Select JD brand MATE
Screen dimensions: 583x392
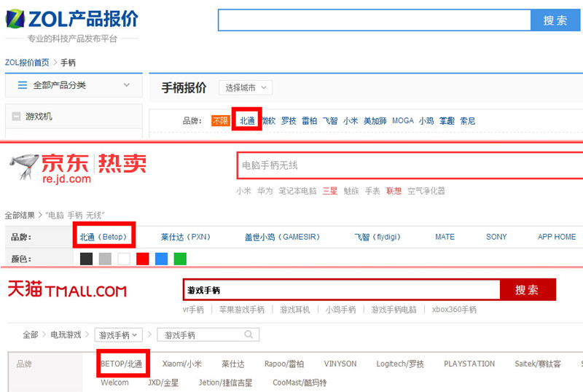[445, 237]
